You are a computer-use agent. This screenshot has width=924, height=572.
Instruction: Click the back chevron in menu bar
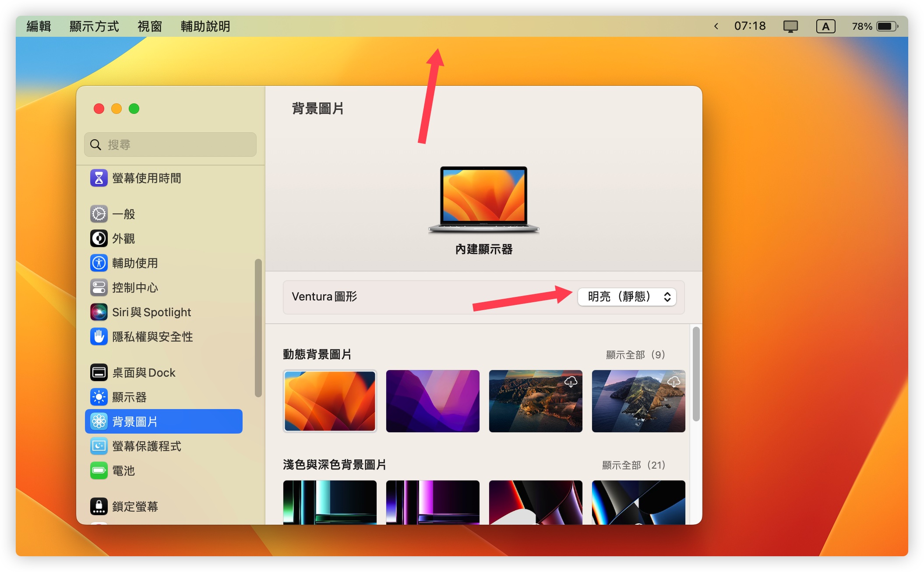pyautogui.click(x=716, y=26)
